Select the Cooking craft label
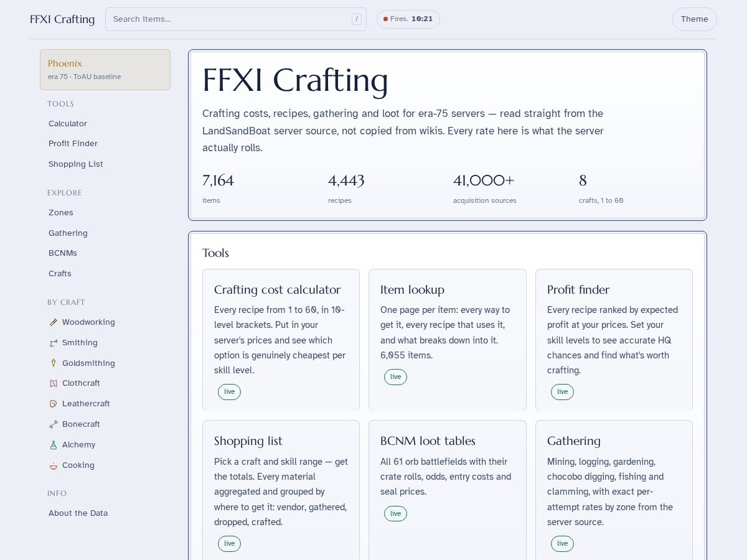The height and width of the screenshot is (560, 747). pos(78,465)
